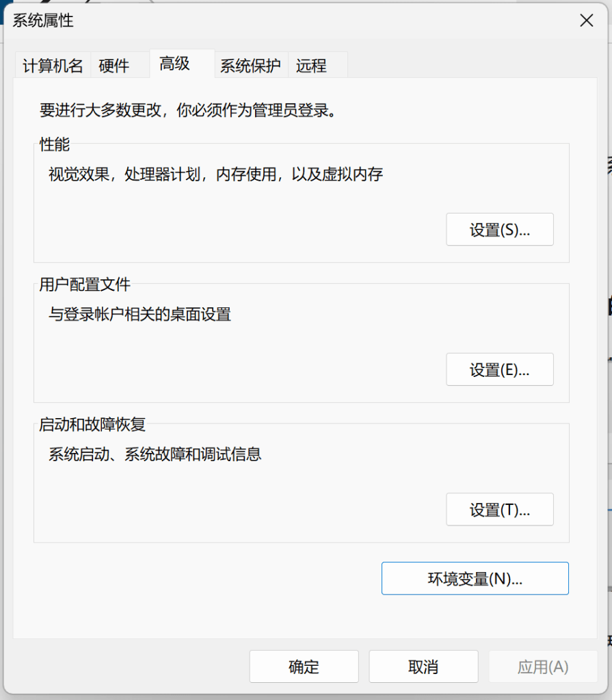Viewport: 612px width, 700px height.
Task: Click the 用户配置文件 group heading
Action: point(85,285)
